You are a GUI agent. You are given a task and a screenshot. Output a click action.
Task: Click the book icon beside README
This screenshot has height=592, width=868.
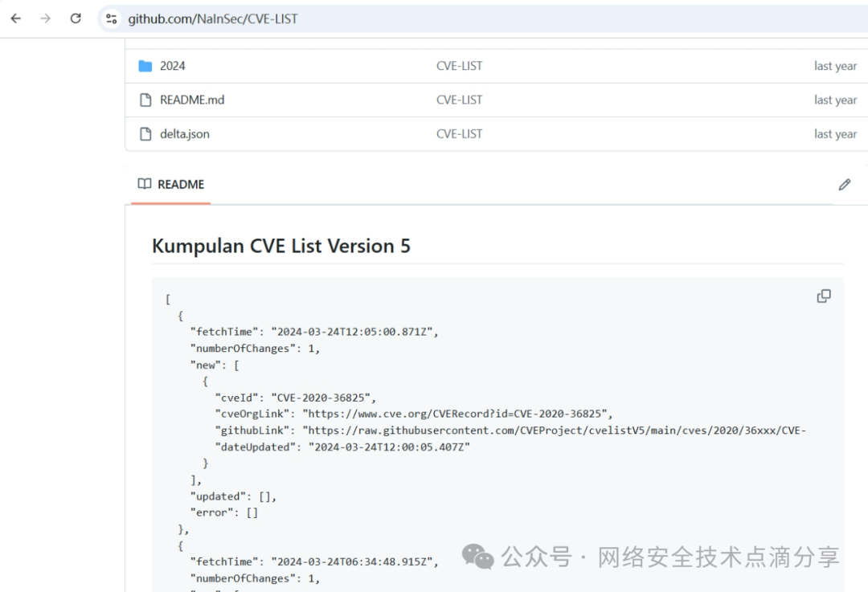click(145, 184)
